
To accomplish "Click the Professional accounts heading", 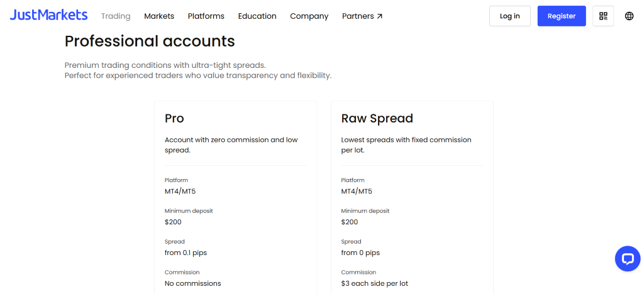I will click(150, 41).
